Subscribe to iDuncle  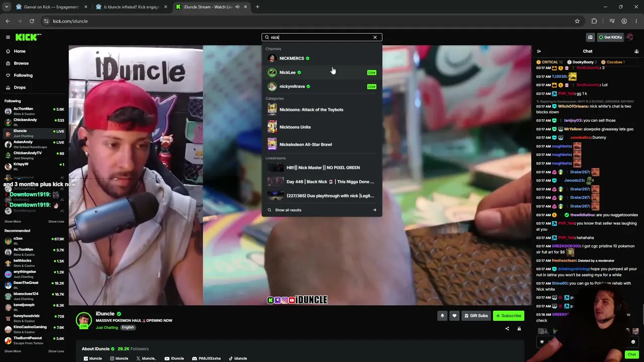(509, 316)
